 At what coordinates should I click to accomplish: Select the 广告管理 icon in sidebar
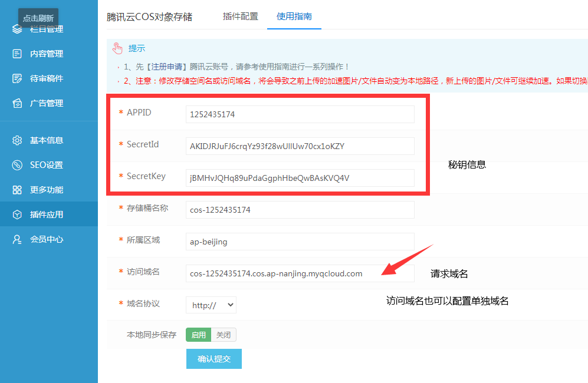18,103
